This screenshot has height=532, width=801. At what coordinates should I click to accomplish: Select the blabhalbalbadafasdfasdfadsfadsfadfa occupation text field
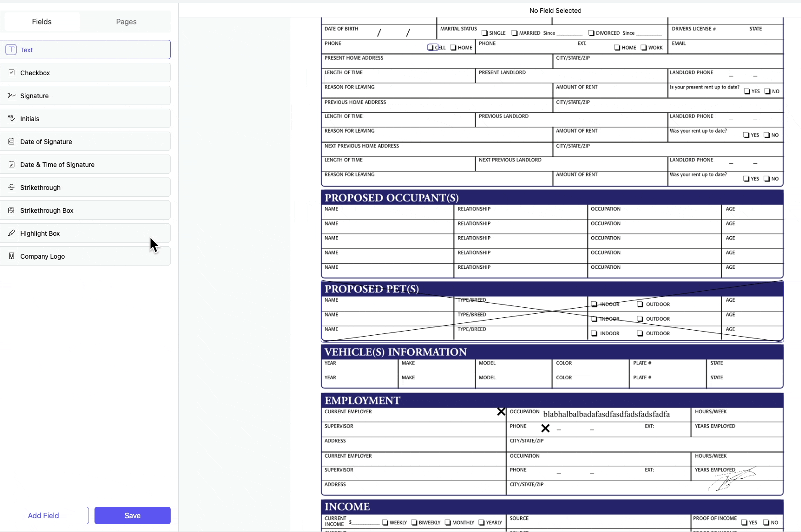click(x=606, y=414)
